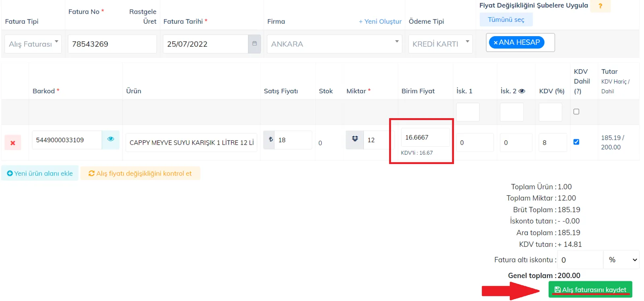Click Yeni ürün alanı ekle button
644x301 pixels.
click(40, 173)
